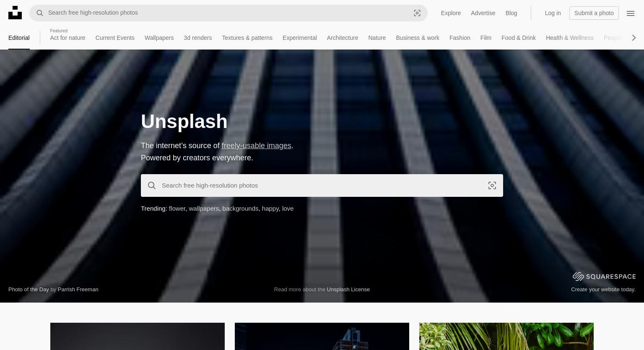Viewport: 644px width, 350px height.
Task: Open the dark photo thumbnail in first column
Action: 138,336
